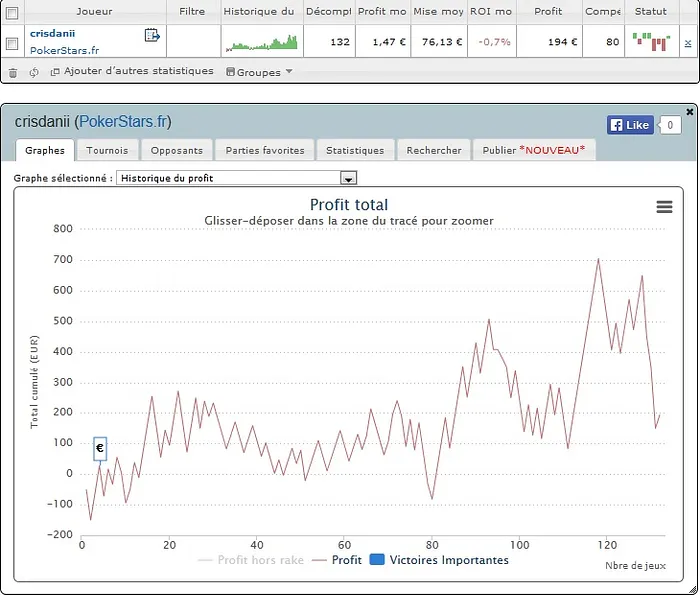Viewport: 700px width, 595px height.
Task: Switch to the Tournois tab
Action: pos(107,150)
